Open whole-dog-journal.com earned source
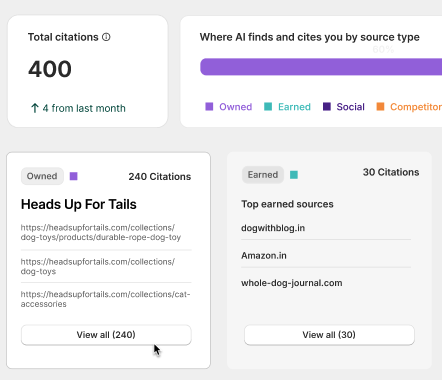The width and height of the screenshot is (442, 380). [x=292, y=283]
